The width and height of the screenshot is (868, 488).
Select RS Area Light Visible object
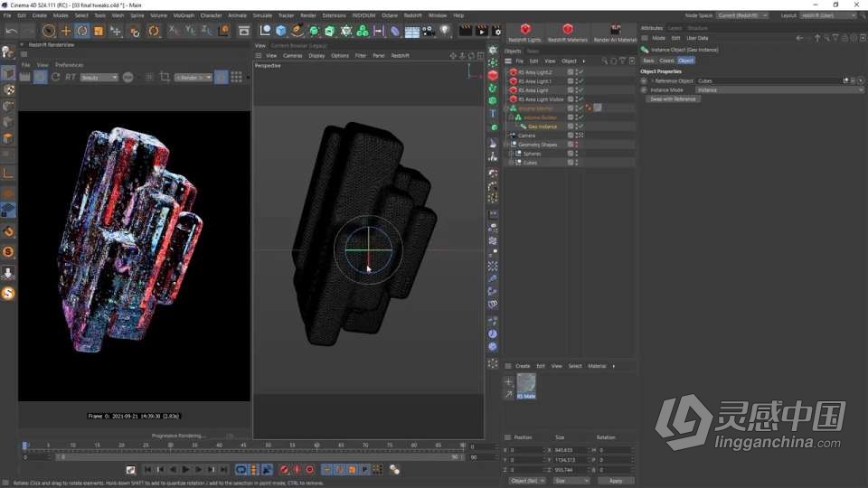(x=541, y=99)
